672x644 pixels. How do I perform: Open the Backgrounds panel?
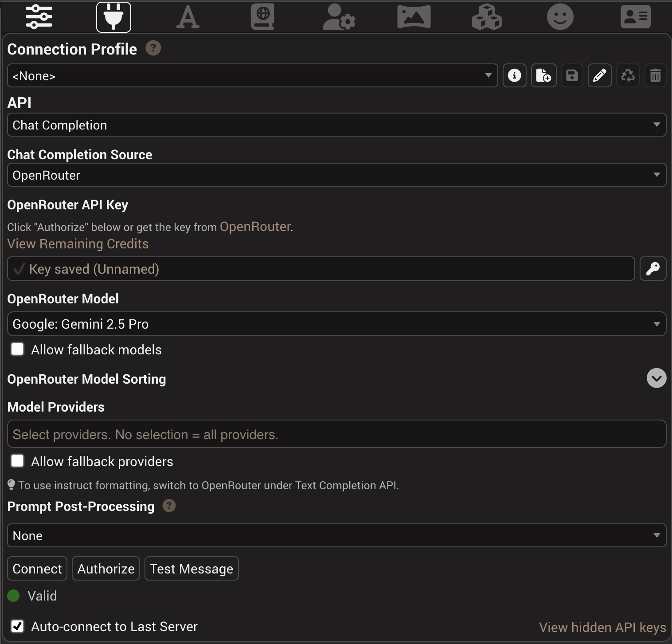click(x=414, y=17)
